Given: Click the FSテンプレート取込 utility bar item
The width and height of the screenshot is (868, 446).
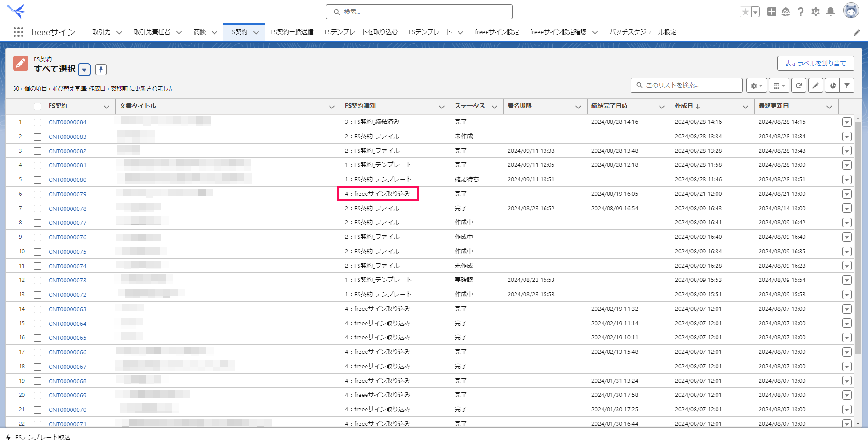Looking at the screenshot, I should [x=38, y=438].
